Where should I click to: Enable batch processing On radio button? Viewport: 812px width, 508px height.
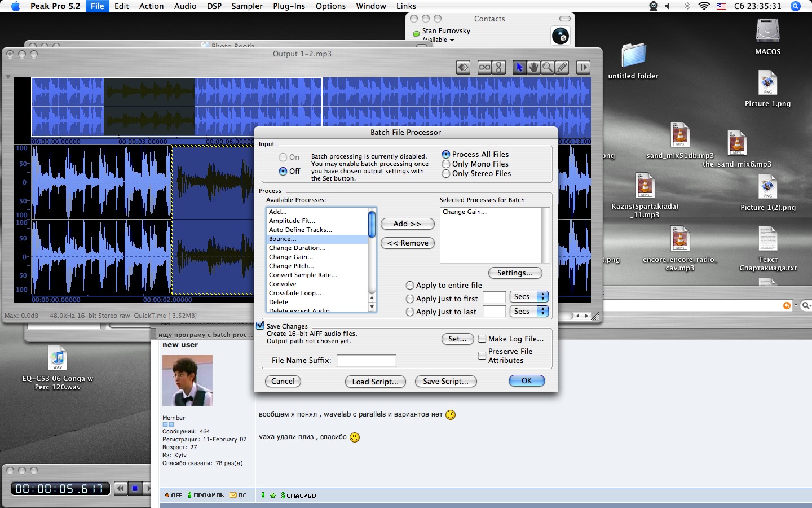[x=283, y=157]
